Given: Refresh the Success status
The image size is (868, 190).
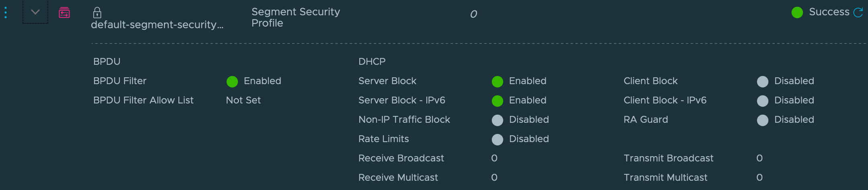Looking at the screenshot, I should [x=858, y=12].
